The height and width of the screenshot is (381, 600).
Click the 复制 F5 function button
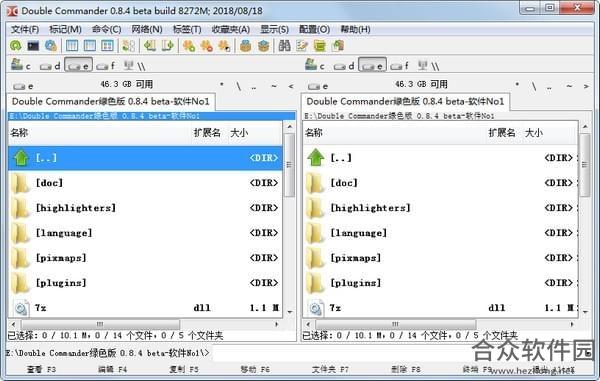coord(184,370)
